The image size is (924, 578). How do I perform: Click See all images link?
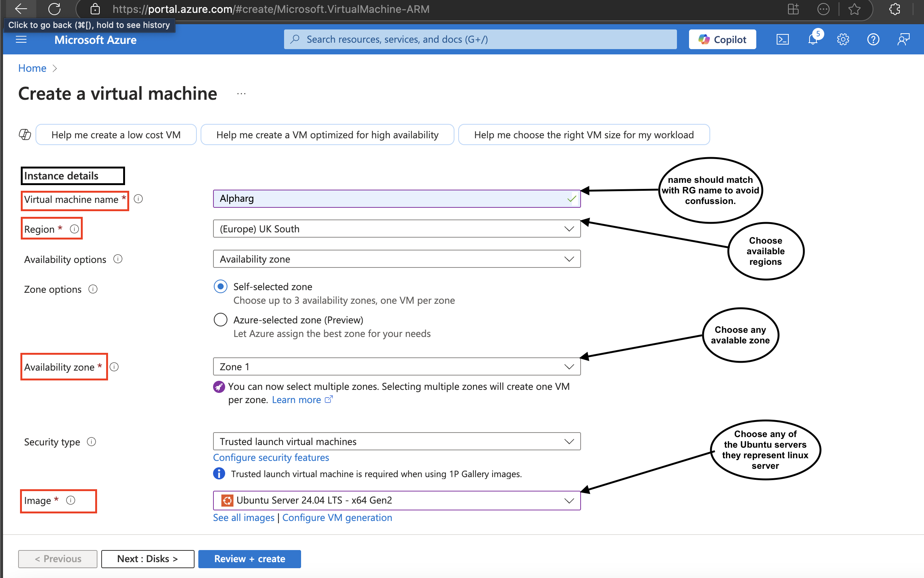[x=244, y=518]
